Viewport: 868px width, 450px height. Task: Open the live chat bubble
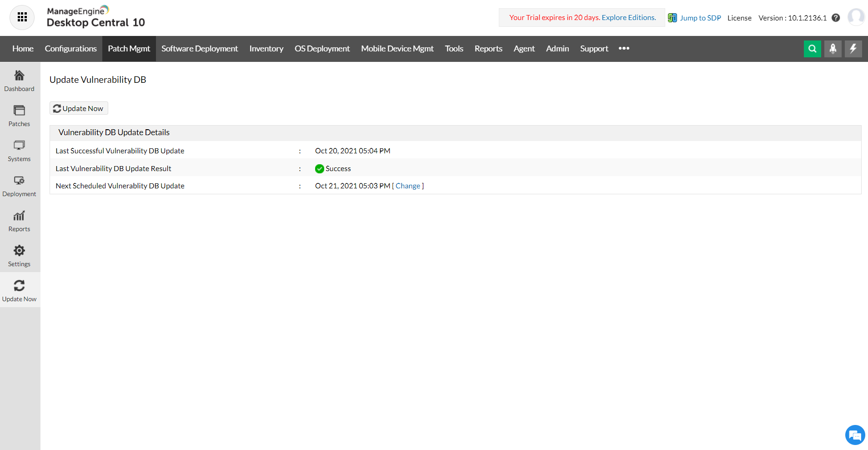pos(854,435)
